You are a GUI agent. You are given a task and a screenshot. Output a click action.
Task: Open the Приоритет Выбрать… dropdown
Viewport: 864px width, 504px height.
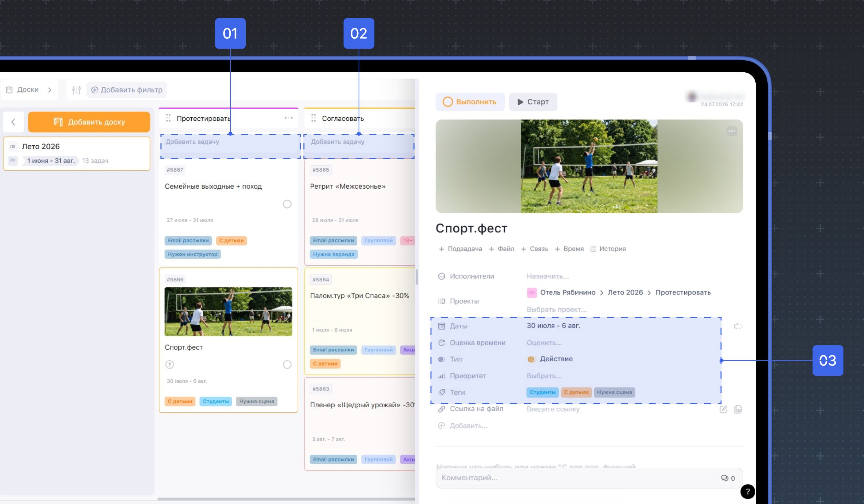(544, 376)
